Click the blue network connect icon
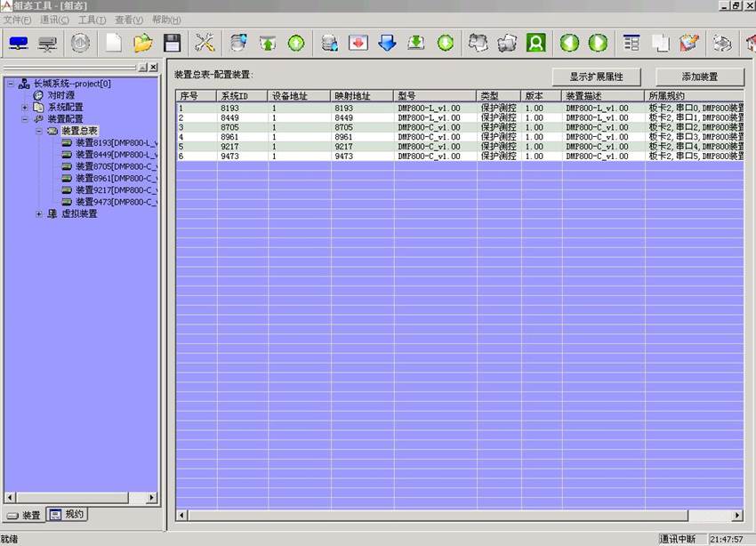 [19, 44]
